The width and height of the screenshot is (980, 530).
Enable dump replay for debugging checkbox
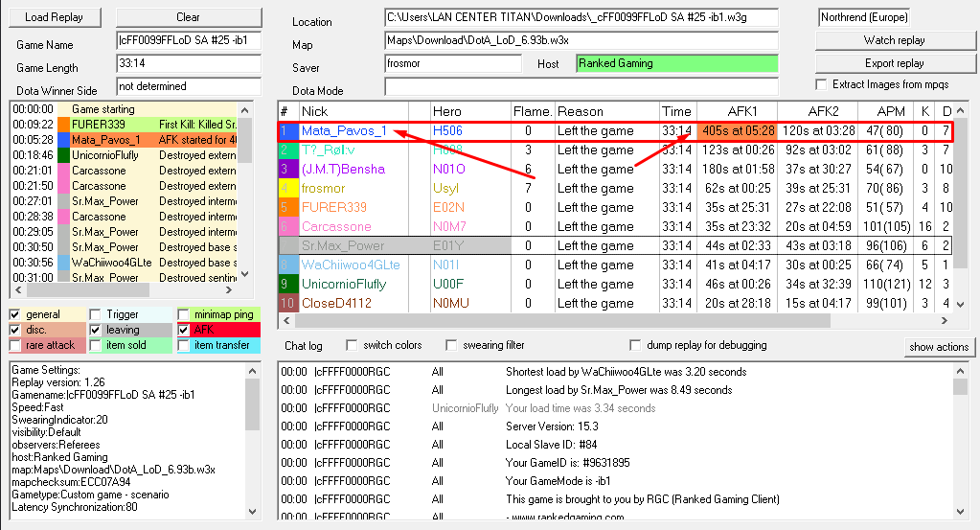coord(635,345)
